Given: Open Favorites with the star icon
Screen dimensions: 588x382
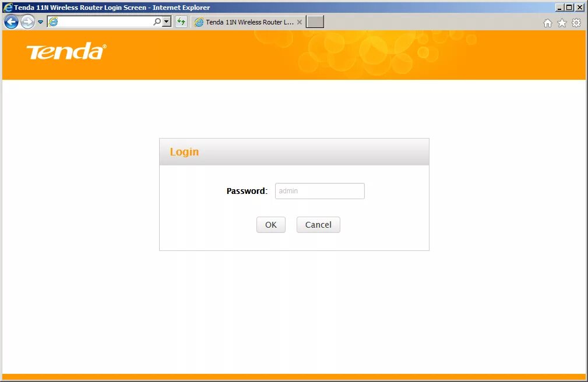Looking at the screenshot, I should [x=562, y=23].
